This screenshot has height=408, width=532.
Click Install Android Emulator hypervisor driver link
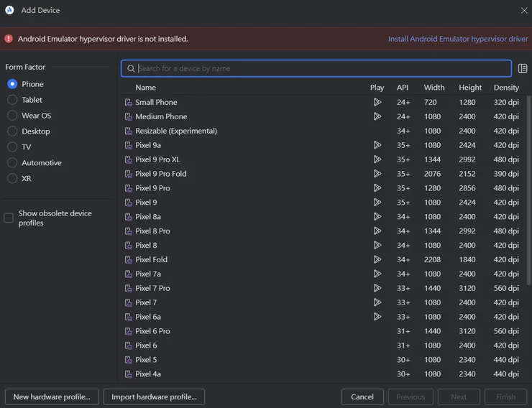click(x=458, y=39)
